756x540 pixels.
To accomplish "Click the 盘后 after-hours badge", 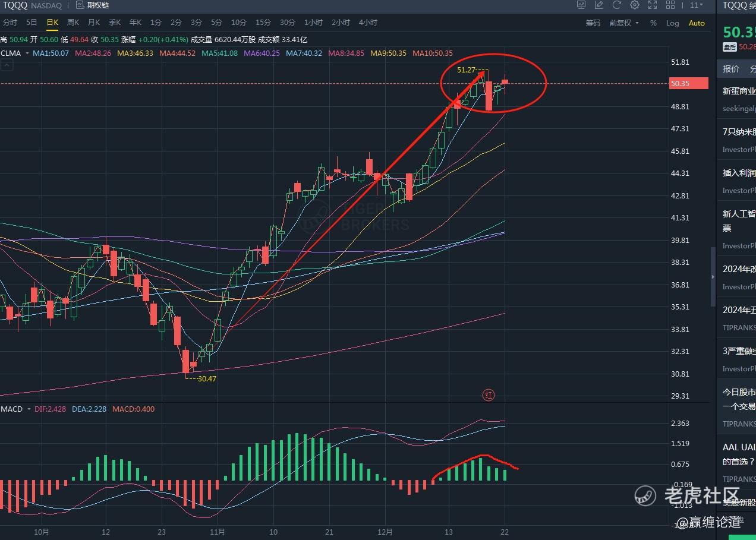I will tap(729, 47).
